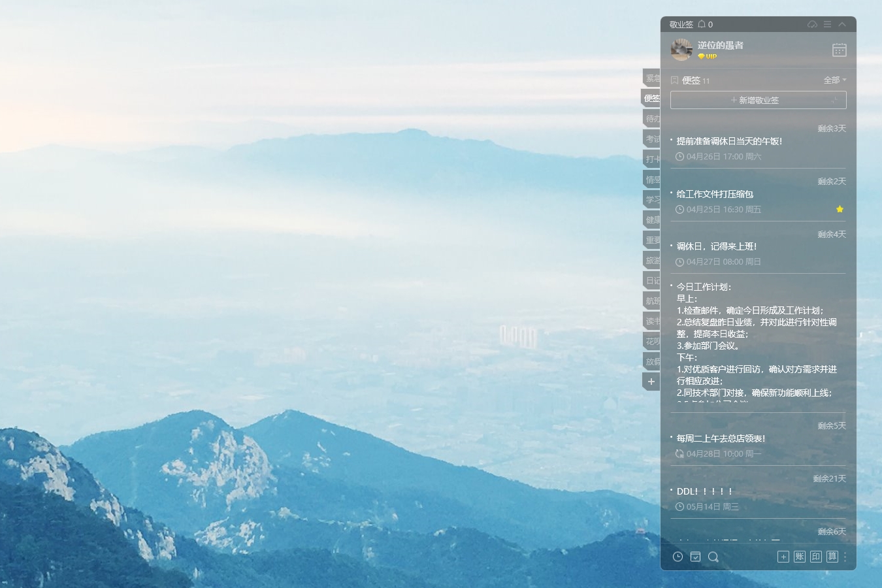Image resolution: width=882 pixels, height=588 pixels.
Task: Open the 旅游 category tab
Action: pos(651,261)
